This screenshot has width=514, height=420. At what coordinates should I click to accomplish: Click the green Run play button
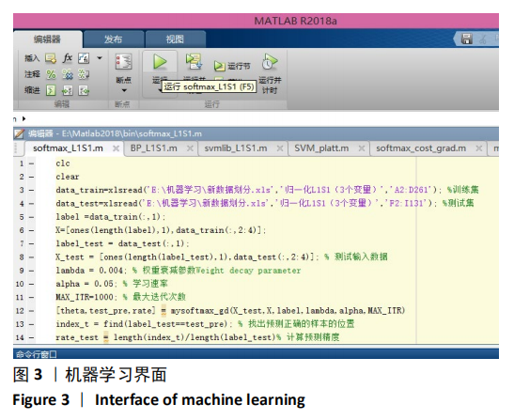coord(160,62)
